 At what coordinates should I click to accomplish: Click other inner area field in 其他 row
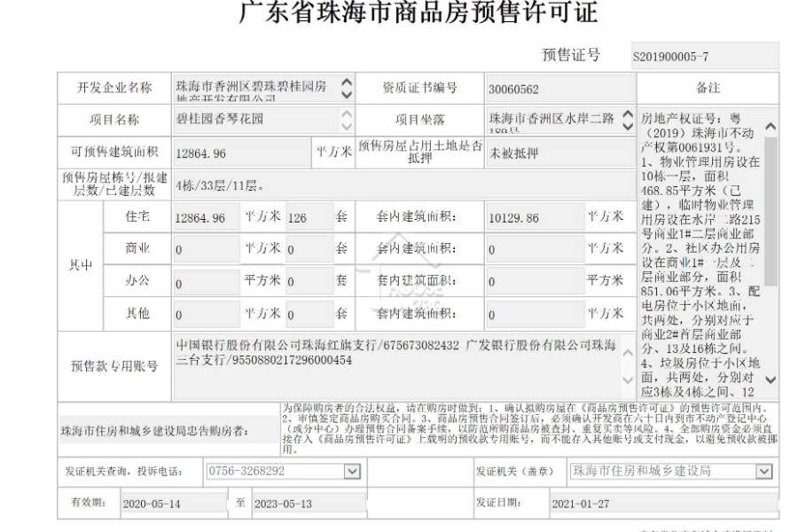(x=536, y=314)
